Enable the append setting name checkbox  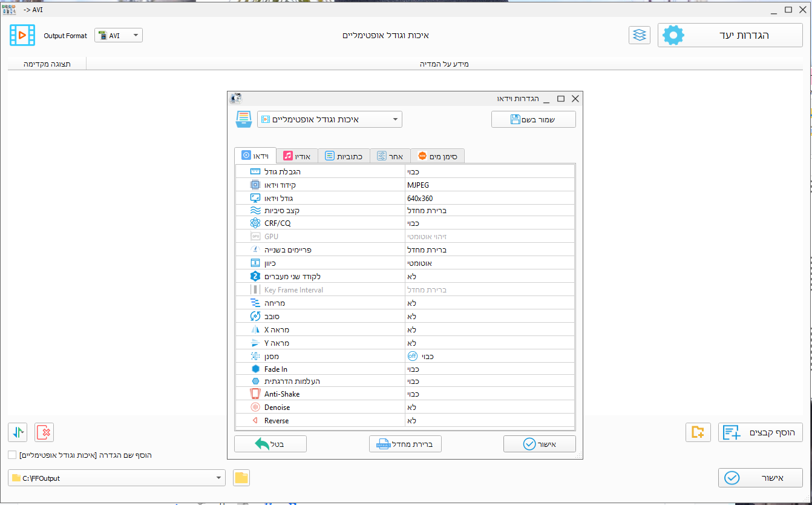[12, 455]
